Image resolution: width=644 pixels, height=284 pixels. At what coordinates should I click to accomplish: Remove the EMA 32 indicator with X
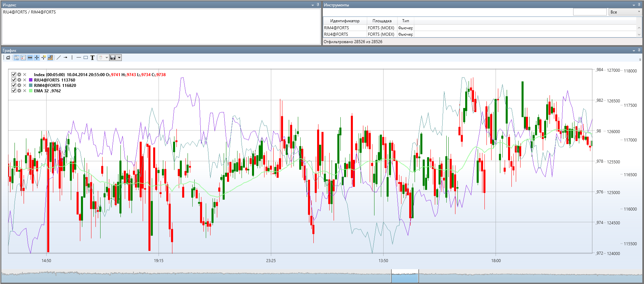pos(25,91)
